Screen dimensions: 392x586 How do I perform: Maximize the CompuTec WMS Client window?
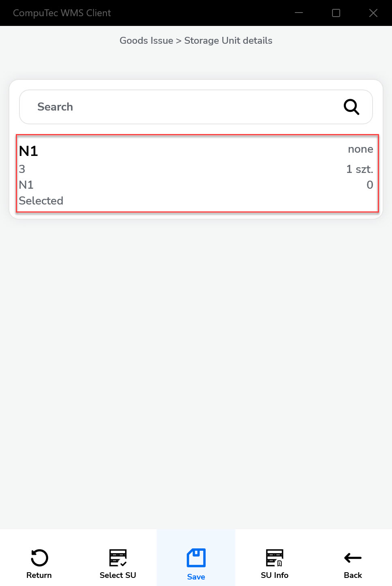click(x=336, y=13)
